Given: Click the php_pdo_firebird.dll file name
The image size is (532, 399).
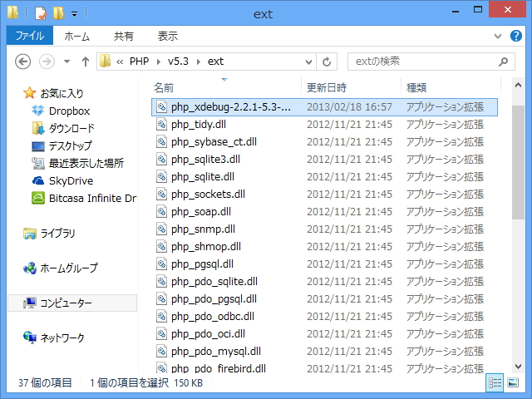Looking at the screenshot, I should (x=219, y=368).
